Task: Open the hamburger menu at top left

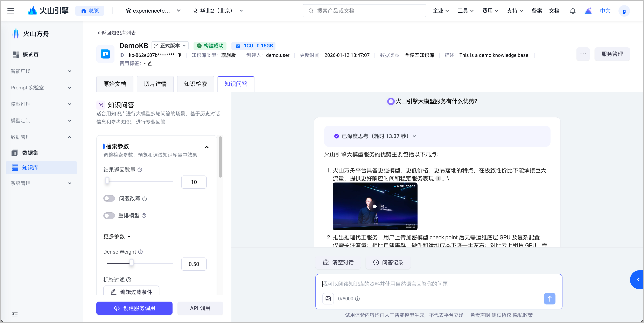Action: click(11, 11)
